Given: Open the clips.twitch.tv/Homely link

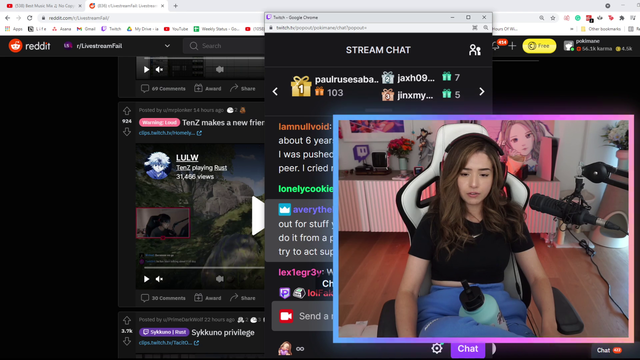Looking at the screenshot, I should [x=170, y=133].
